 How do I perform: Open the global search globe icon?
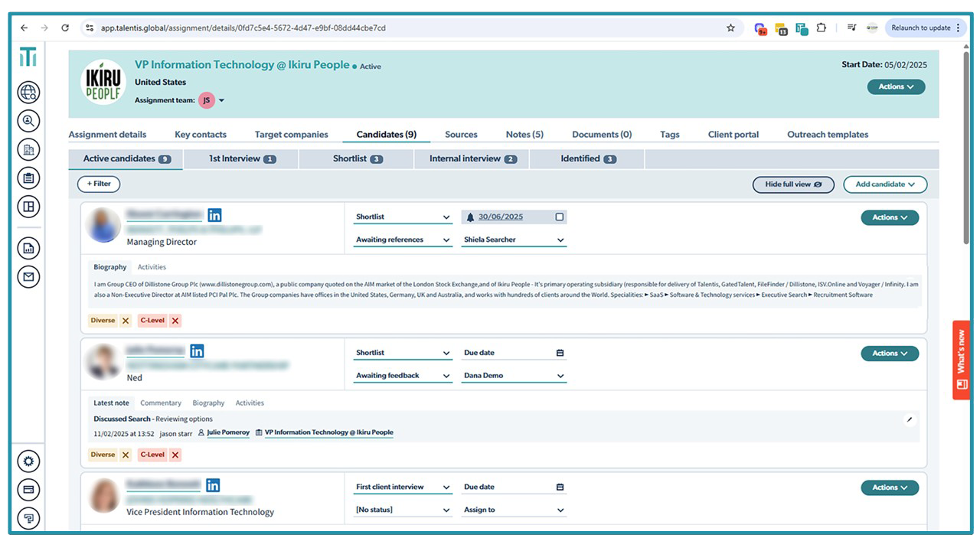click(x=28, y=93)
